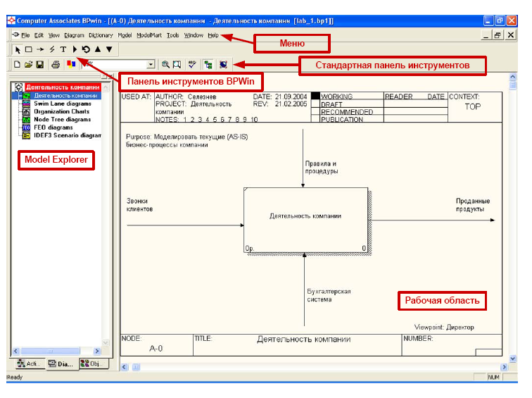Click diagram area scroll right arrow

504,367
